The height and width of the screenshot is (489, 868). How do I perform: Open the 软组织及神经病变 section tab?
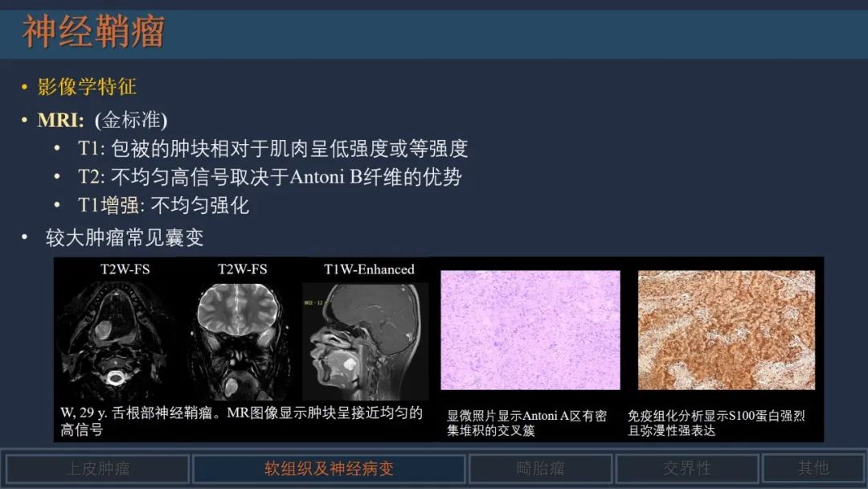[x=329, y=469]
